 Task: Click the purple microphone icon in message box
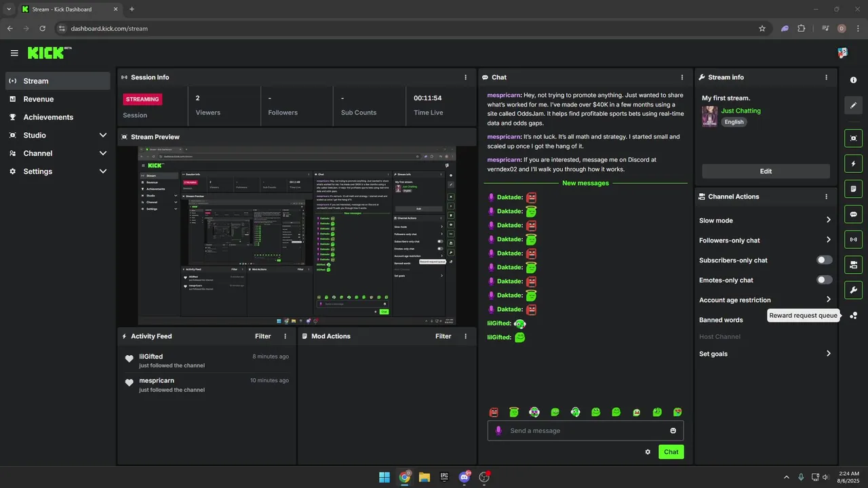498,430
